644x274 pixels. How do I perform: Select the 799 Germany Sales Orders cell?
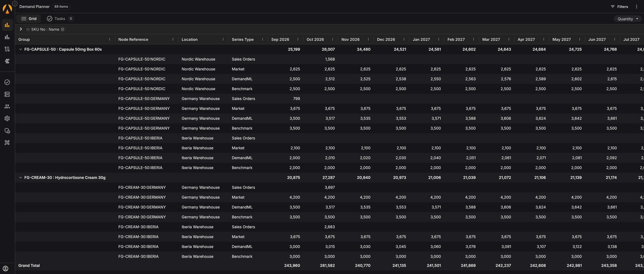coord(296,99)
